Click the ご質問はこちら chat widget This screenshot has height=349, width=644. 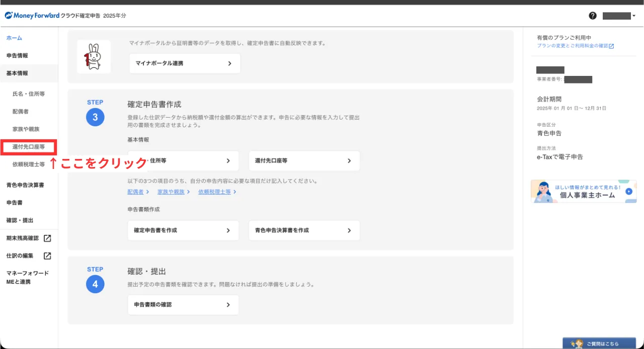click(x=599, y=343)
